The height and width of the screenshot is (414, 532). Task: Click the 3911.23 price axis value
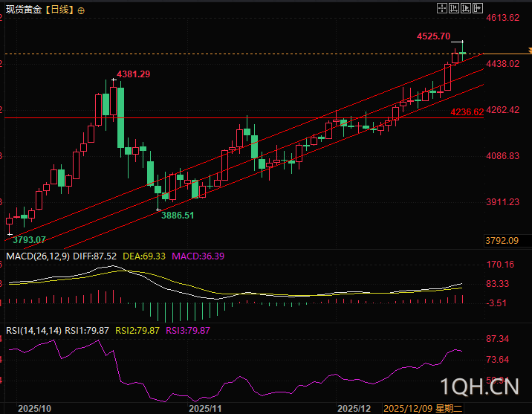tap(503, 202)
